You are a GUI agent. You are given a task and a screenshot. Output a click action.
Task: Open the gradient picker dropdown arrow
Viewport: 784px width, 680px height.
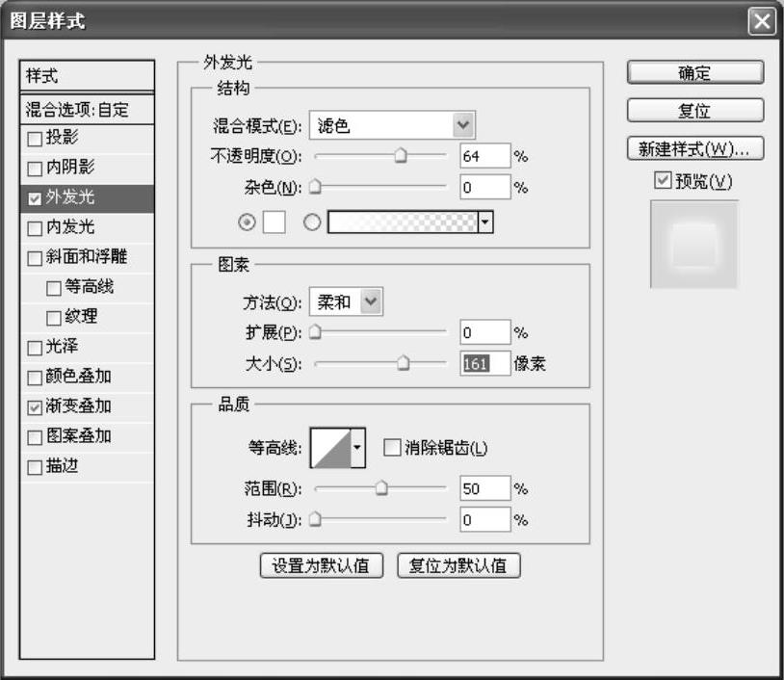[x=485, y=222]
